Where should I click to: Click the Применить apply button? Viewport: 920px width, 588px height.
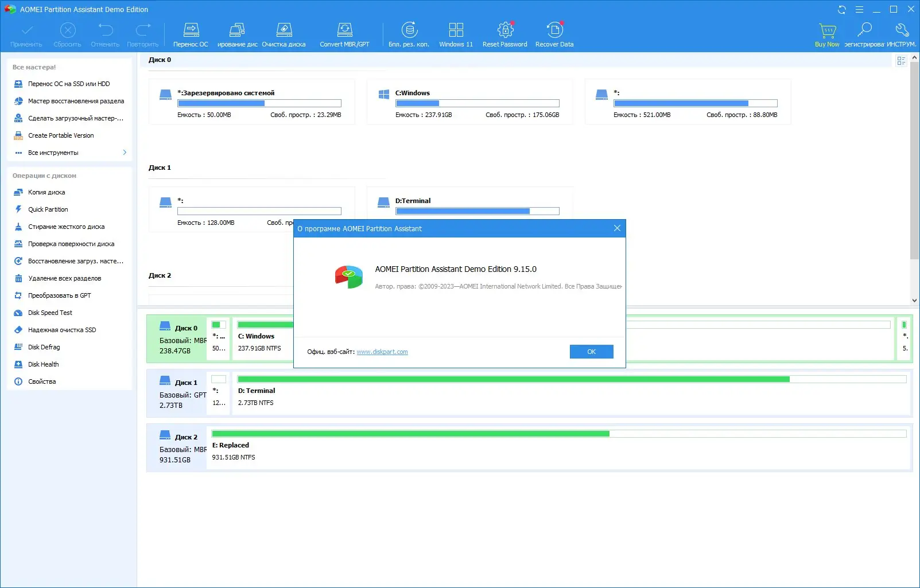click(26, 34)
